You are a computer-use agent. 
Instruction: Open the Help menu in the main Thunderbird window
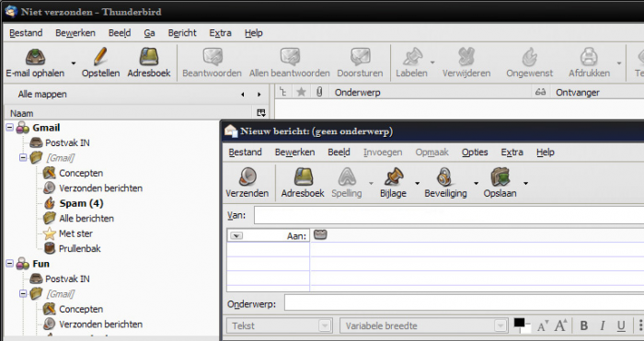(253, 33)
